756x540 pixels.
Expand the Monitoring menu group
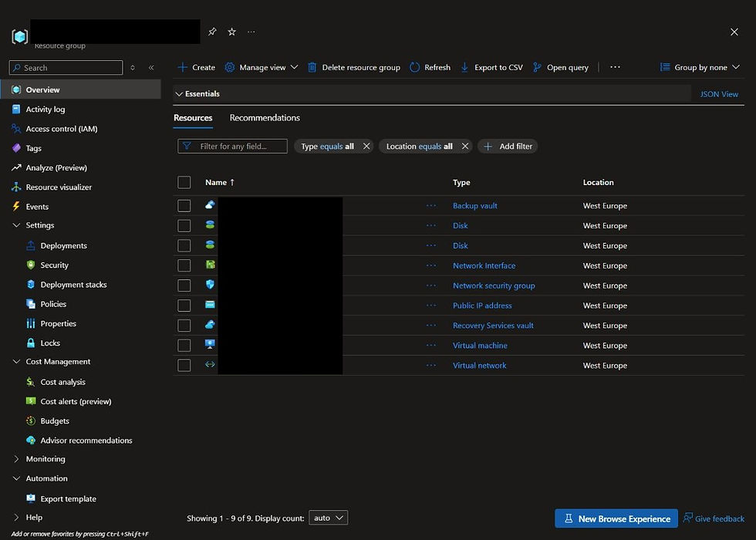[x=16, y=459]
